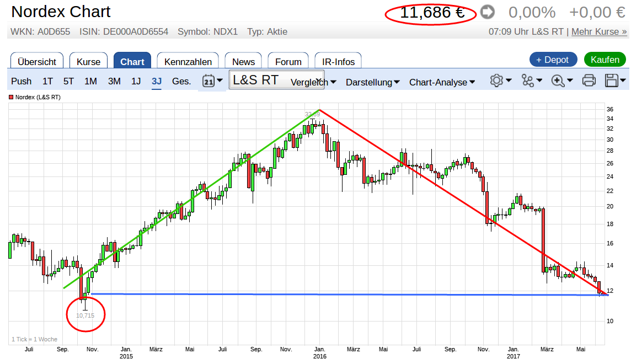
Task: Click the Jan. 2015 axis label
Action: (126, 353)
